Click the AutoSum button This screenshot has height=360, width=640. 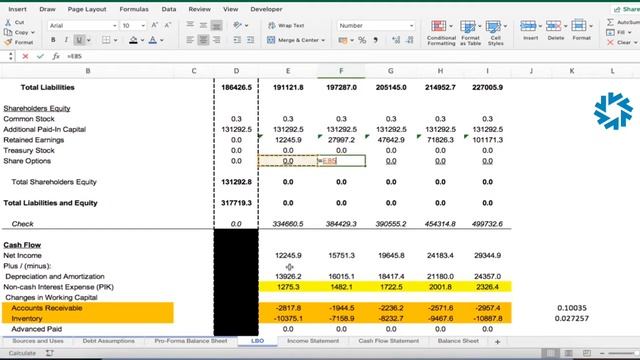pyautogui.click(x=623, y=22)
